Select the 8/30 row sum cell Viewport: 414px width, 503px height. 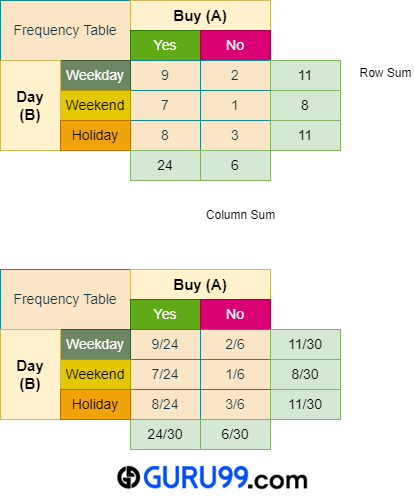305,374
